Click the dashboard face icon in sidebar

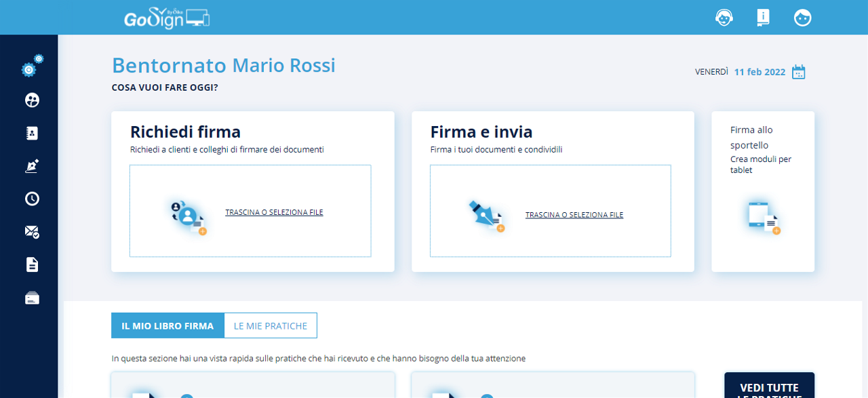(32, 100)
